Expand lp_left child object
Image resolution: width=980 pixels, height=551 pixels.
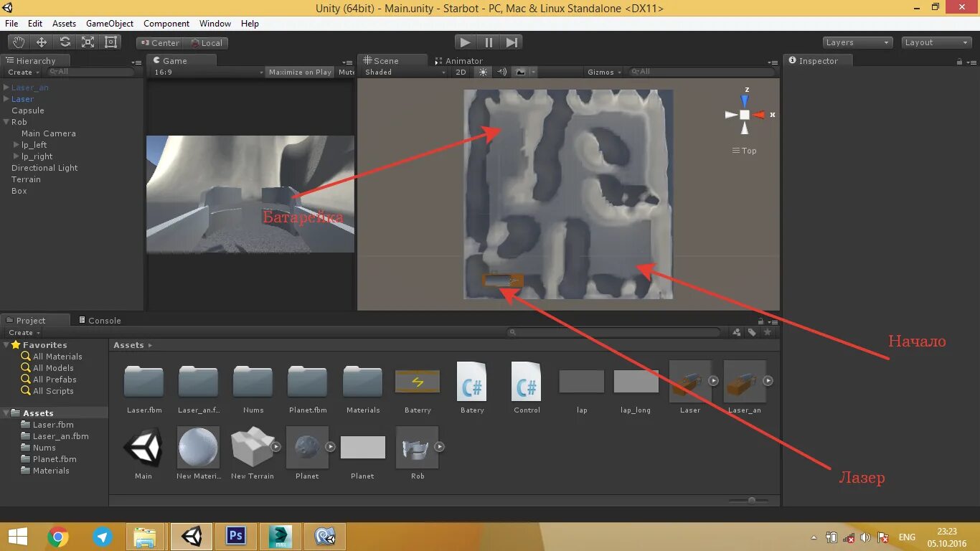point(17,145)
